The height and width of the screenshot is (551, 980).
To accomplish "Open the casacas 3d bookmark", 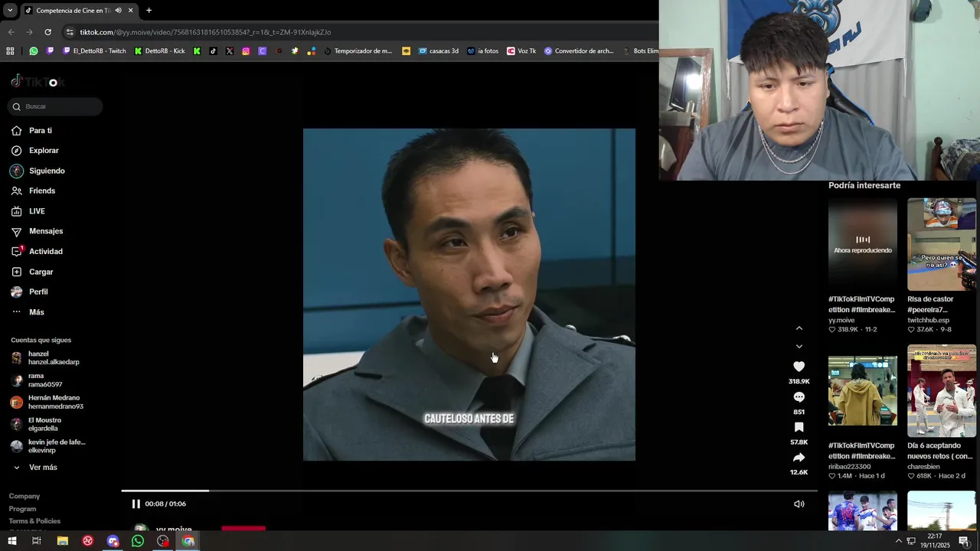I will click(x=439, y=51).
